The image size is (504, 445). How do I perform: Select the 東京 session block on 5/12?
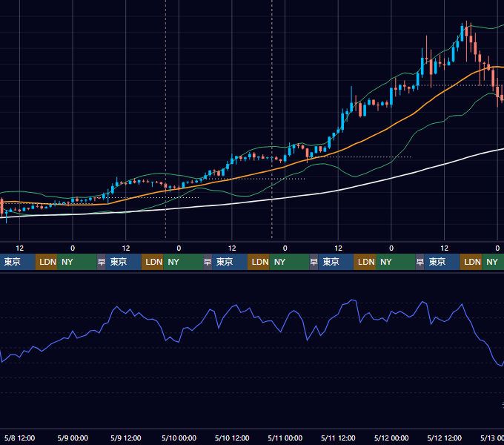pos(442,262)
